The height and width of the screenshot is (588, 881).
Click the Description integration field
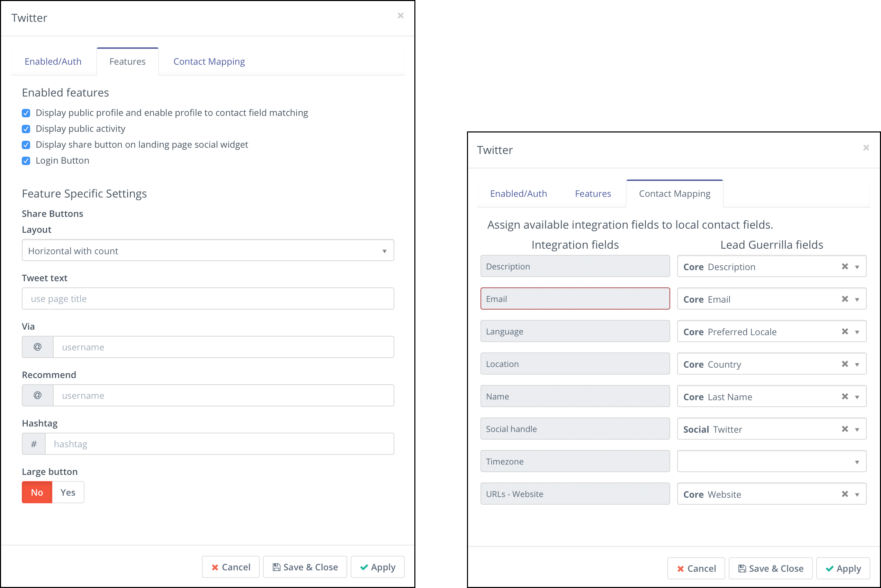575,266
